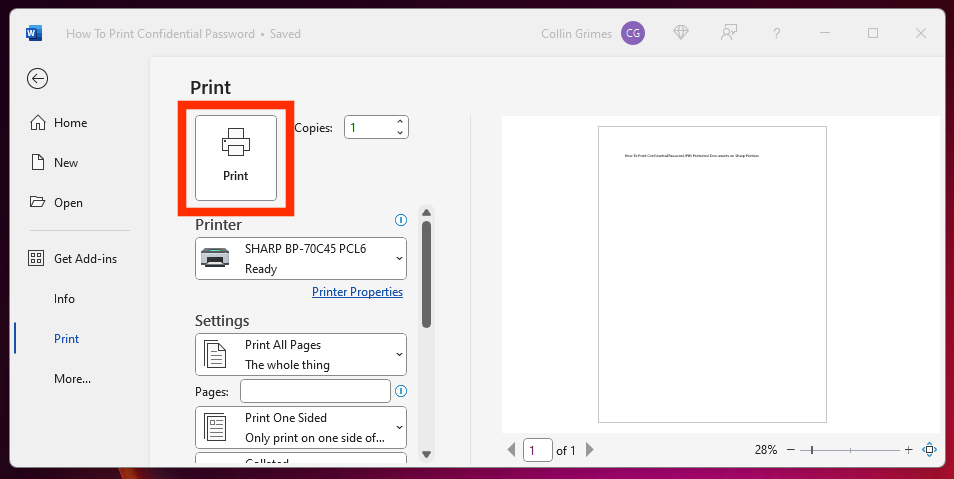This screenshot has width=954, height=479.
Task: Click the zoom to page icon
Action: pyautogui.click(x=929, y=450)
